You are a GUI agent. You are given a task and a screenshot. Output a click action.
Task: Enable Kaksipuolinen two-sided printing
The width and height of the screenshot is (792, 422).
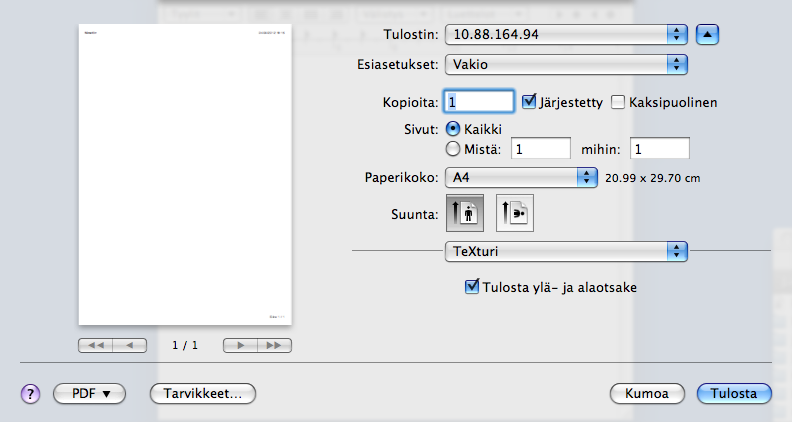click(x=618, y=101)
